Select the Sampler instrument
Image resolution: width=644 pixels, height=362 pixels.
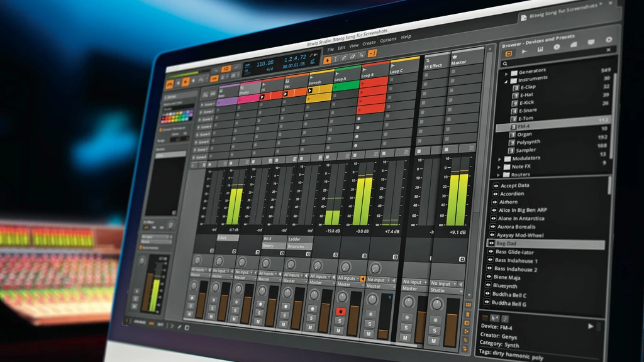[x=526, y=150]
